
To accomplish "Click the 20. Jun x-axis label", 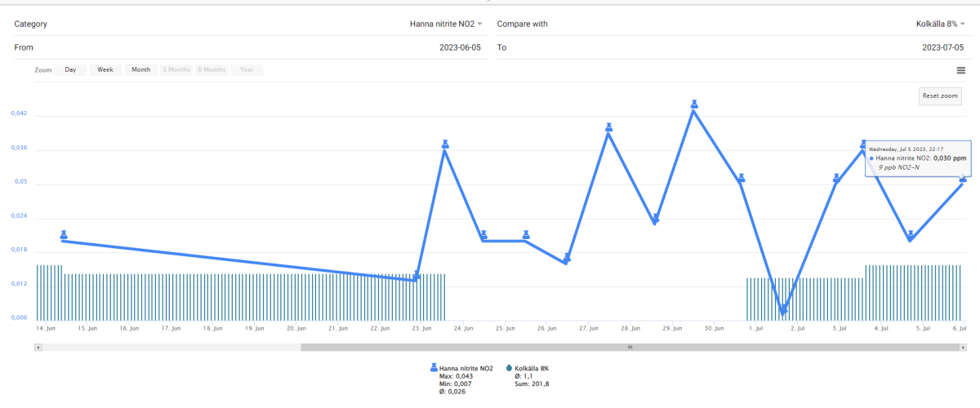I will pyautogui.click(x=297, y=329).
